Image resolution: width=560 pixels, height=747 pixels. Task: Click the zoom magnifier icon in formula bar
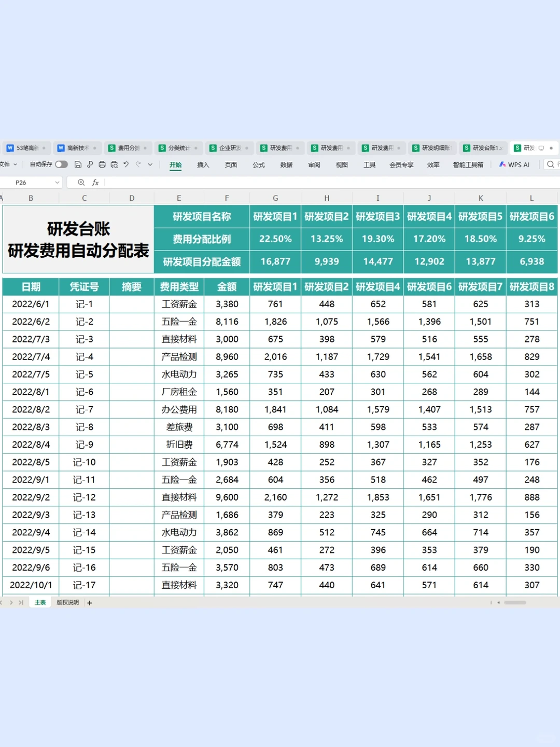point(81,182)
